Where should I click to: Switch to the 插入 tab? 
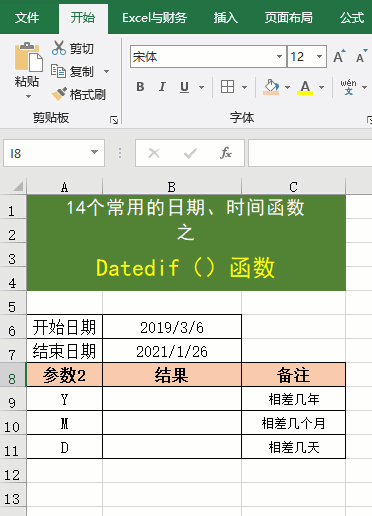226,18
